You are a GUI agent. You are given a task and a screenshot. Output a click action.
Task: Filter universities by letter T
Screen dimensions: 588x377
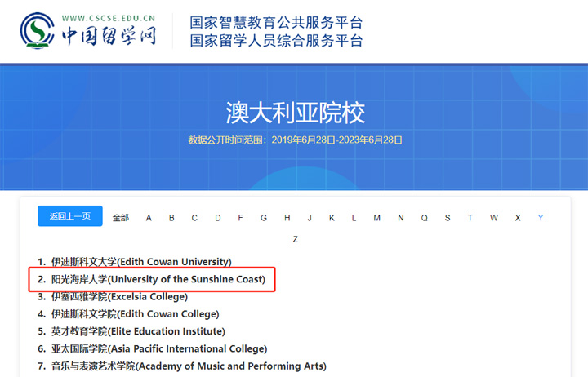[470, 218]
